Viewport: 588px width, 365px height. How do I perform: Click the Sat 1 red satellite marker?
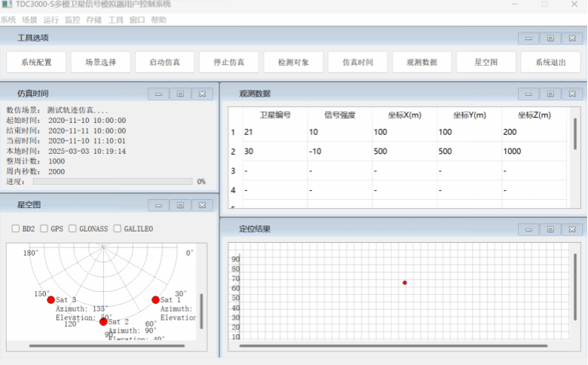[155, 300]
